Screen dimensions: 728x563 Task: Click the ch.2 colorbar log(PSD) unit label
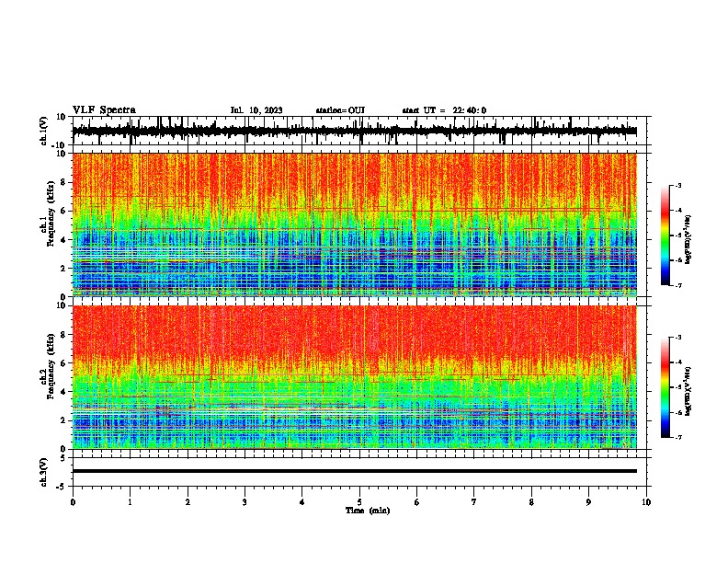point(688,391)
